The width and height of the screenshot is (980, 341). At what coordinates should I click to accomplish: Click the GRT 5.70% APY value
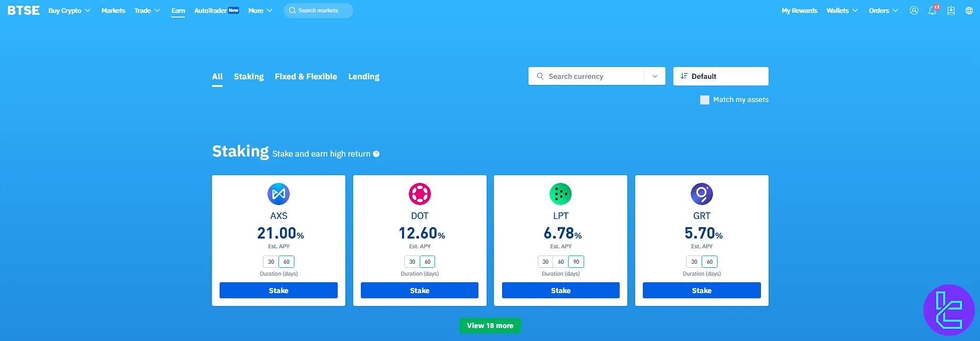704,233
